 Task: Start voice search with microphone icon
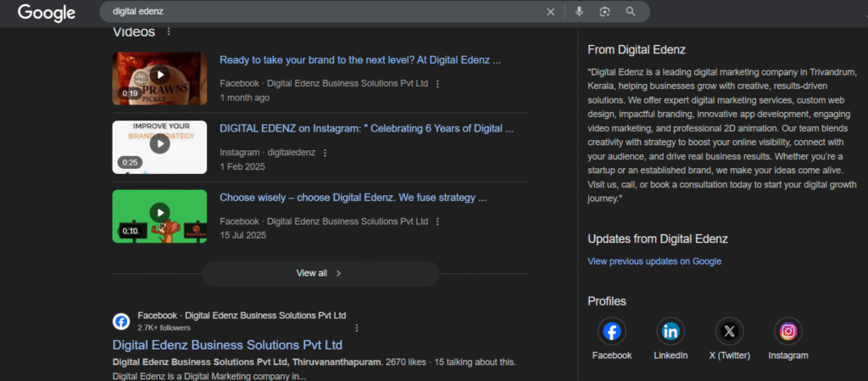579,12
